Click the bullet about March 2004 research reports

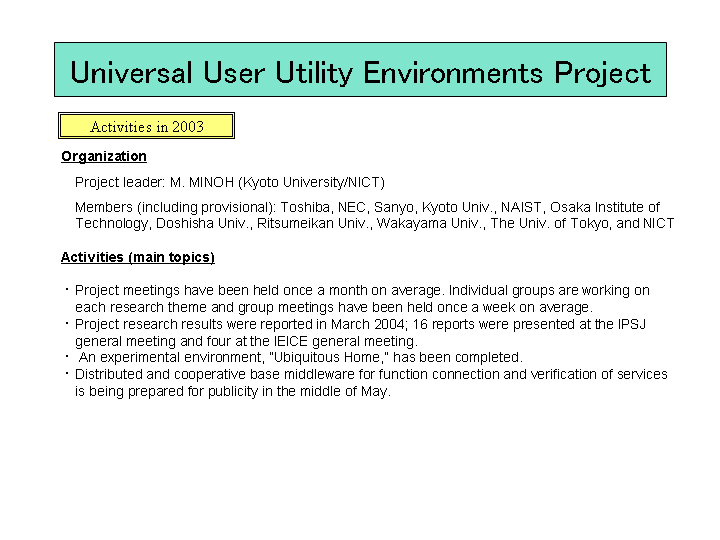tap(355, 332)
